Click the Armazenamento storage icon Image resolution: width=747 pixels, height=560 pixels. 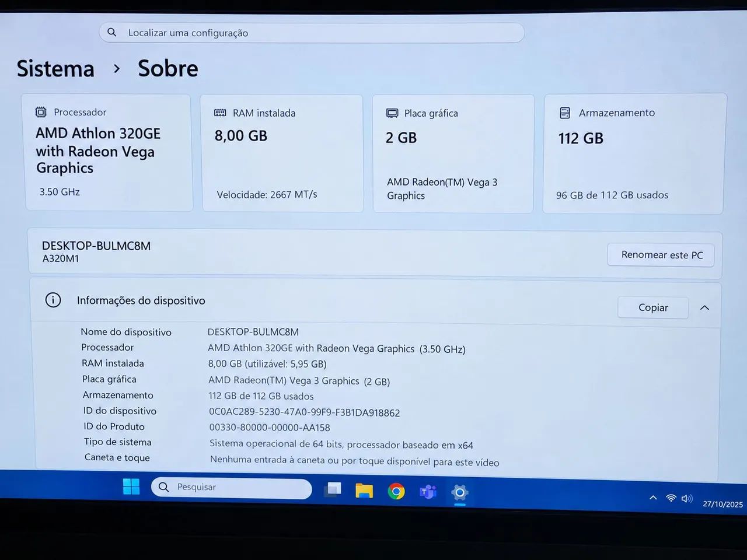(565, 113)
